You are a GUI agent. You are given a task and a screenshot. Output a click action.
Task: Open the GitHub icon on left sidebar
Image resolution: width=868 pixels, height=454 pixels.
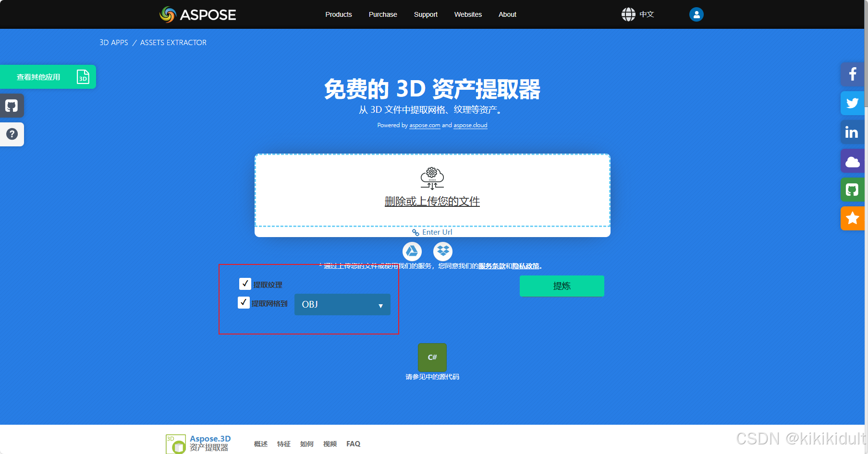pyautogui.click(x=12, y=106)
